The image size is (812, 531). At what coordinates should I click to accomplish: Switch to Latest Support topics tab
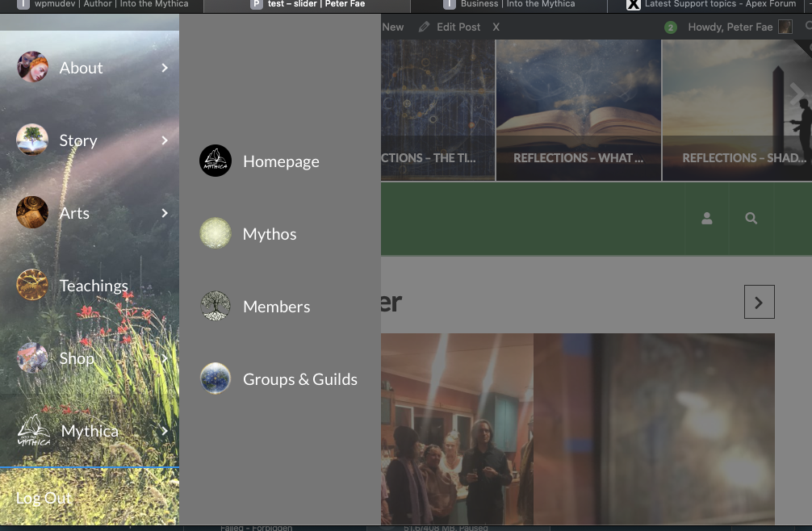point(709,5)
